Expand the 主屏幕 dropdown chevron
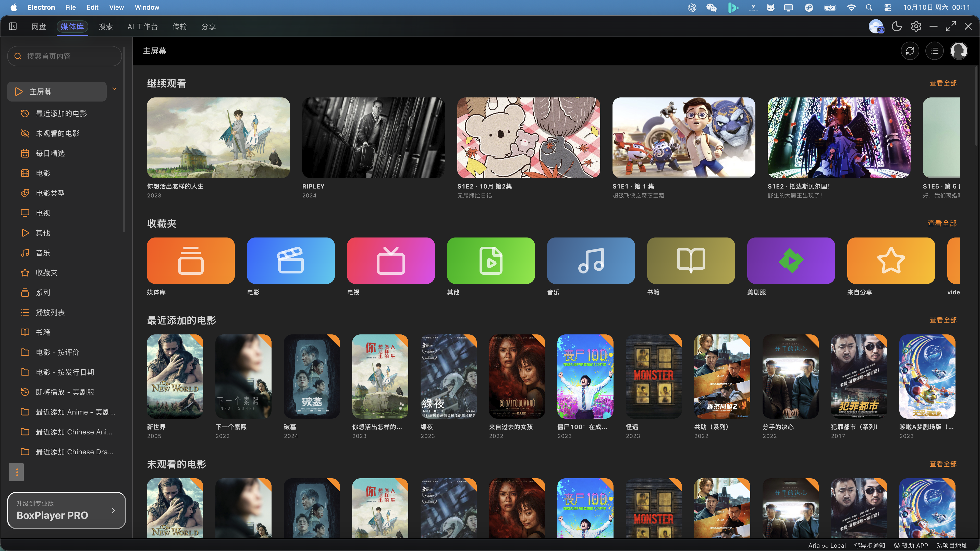The height and width of the screenshot is (551, 980). tap(114, 89)
